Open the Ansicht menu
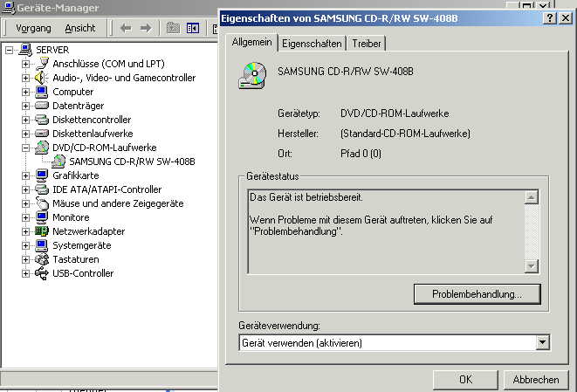577x392 pixels. coord(80,28)
